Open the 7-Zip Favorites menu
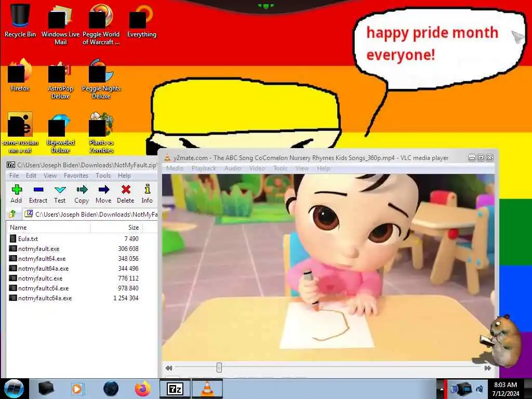The width and height of the screenshot is (532, 399). coord(76,176)
